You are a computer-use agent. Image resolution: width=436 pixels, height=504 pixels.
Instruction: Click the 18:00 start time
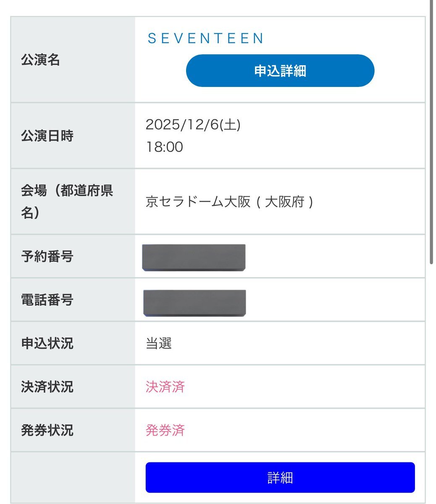164,147
